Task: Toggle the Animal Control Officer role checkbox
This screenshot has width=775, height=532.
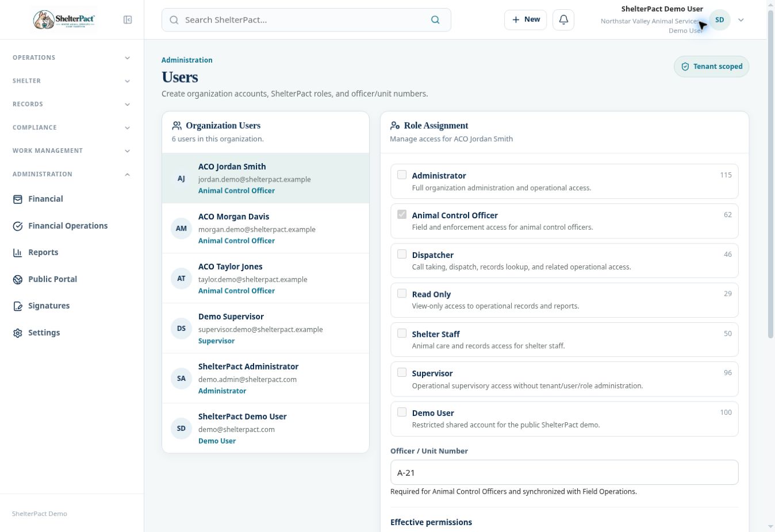Action: (402, 214)
